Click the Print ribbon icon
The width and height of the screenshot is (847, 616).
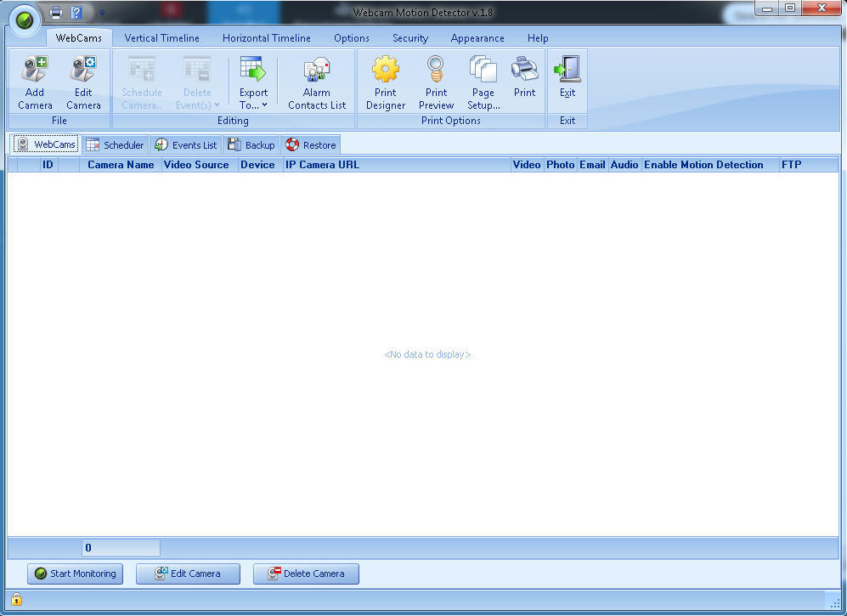pyautogui.click(x=524, y=70)
